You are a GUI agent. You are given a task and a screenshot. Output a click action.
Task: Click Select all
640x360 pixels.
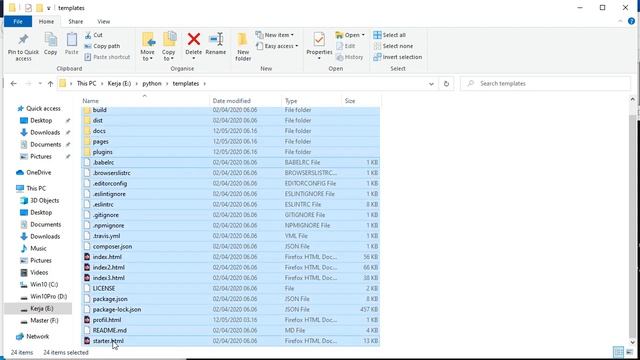pyautogui.click(x=389, y=35)
